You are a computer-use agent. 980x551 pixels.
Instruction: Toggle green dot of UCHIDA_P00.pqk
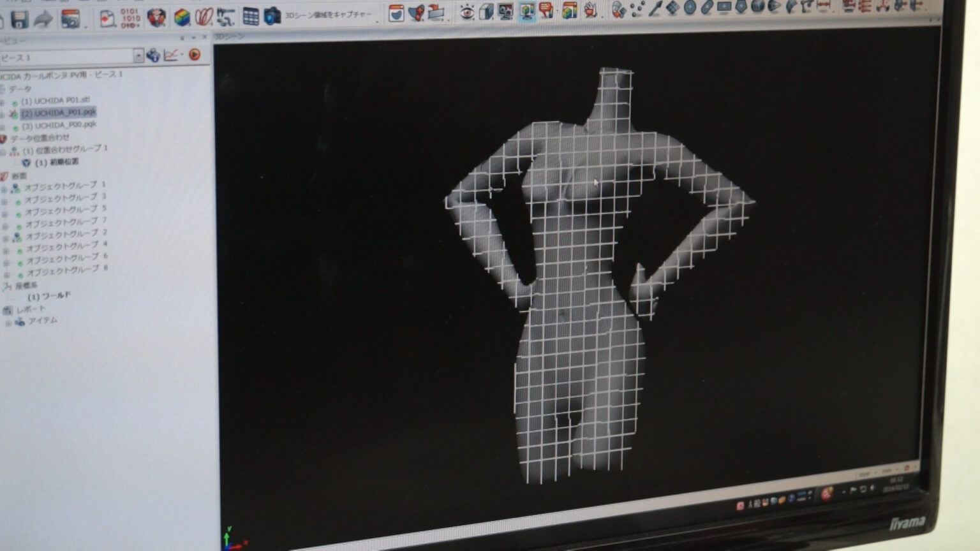tap(15, 127)
